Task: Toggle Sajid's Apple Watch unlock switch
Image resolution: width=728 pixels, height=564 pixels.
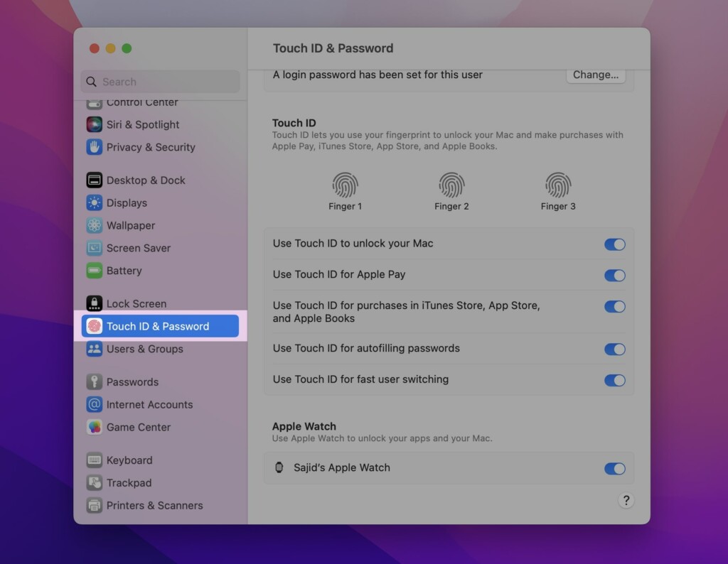Action: click(x=614, y=469)
